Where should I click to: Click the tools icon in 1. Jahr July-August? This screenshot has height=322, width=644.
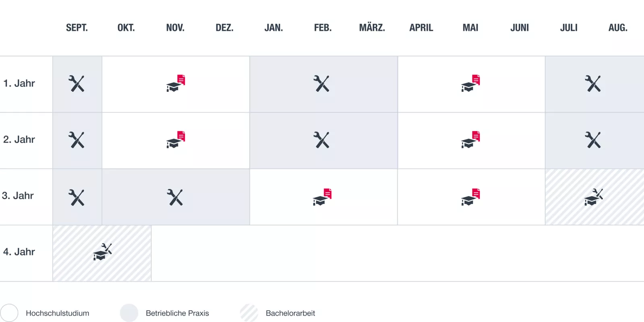[x=593, y=84]
